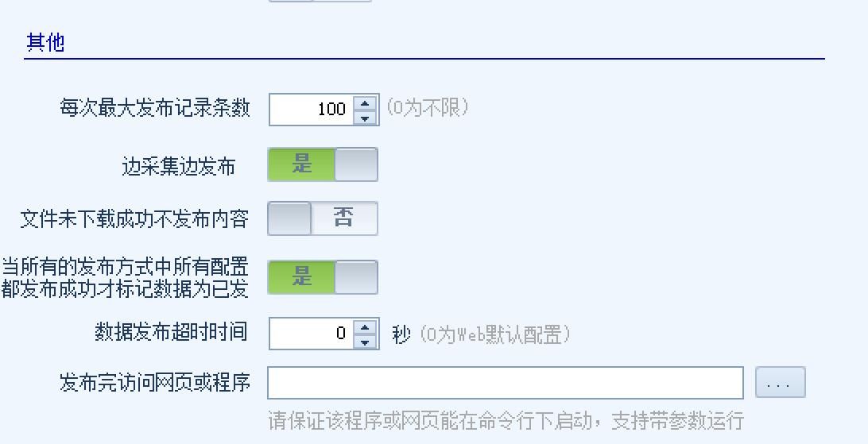
Task: Click the 秒 (0为Web默认配置) hint text
Action: tap(482, 334)
